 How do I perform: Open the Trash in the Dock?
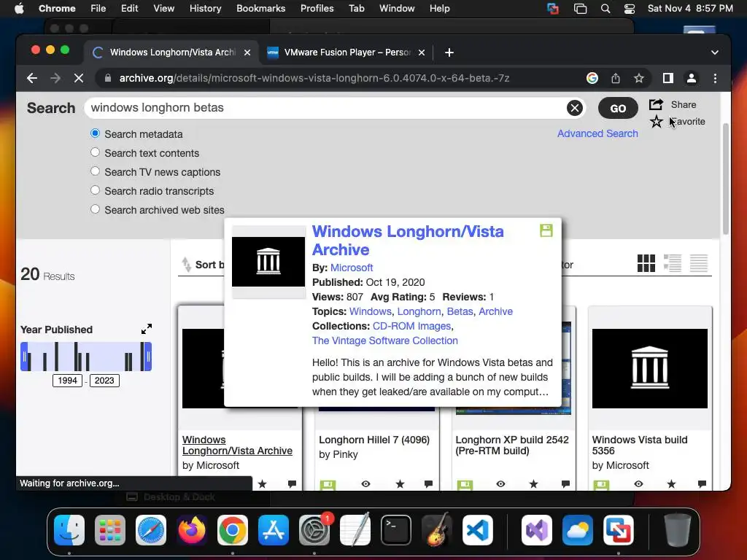pos(678,530)
